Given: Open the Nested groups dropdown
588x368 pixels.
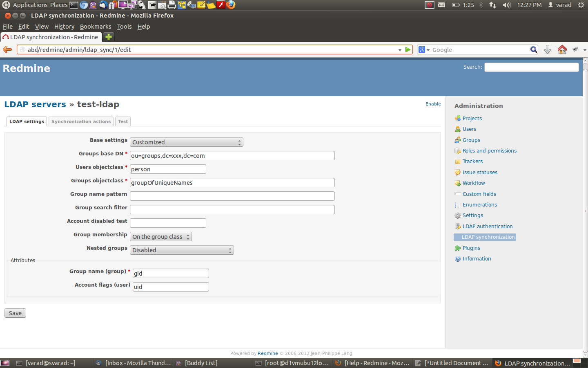Looking at the screenshot, I should (182, 250).
